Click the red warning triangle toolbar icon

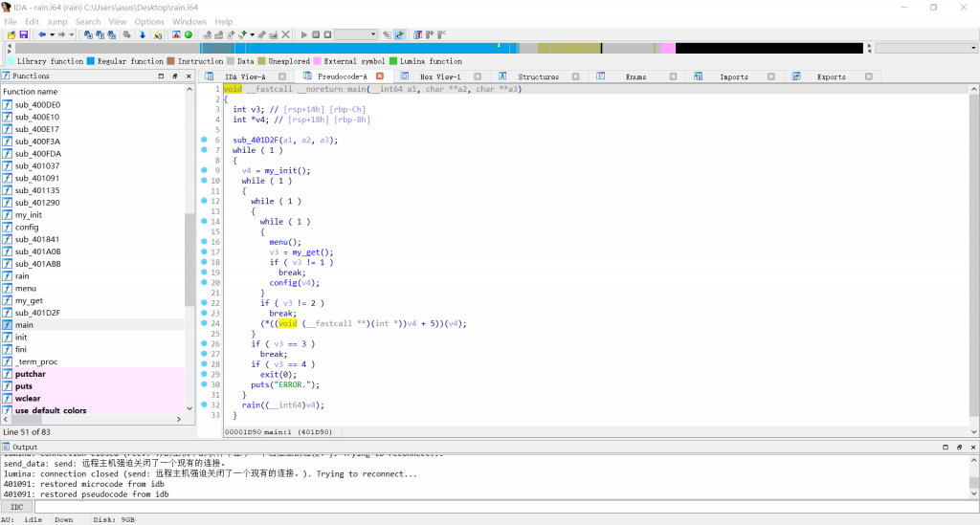pos(176,35)
